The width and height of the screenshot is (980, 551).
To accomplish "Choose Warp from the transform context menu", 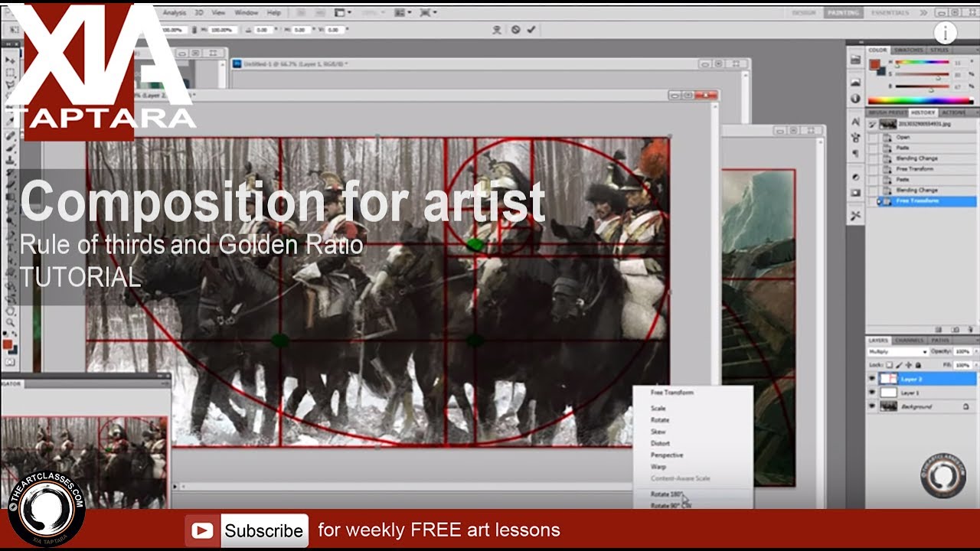I will pos(658,466).
